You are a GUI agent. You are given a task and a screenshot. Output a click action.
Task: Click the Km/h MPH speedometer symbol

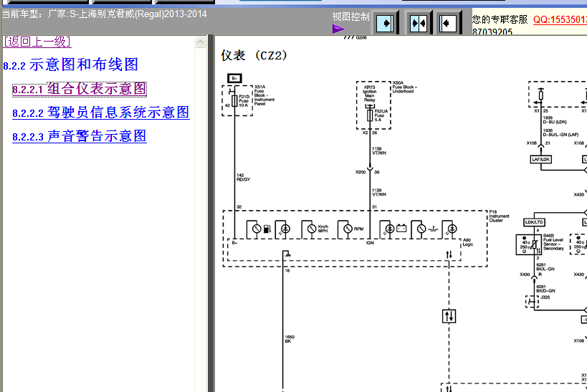coord(310,229)
